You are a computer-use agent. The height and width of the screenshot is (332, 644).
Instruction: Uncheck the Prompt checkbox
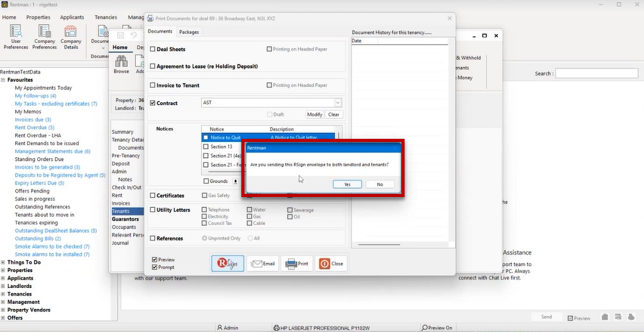(154, 267)
